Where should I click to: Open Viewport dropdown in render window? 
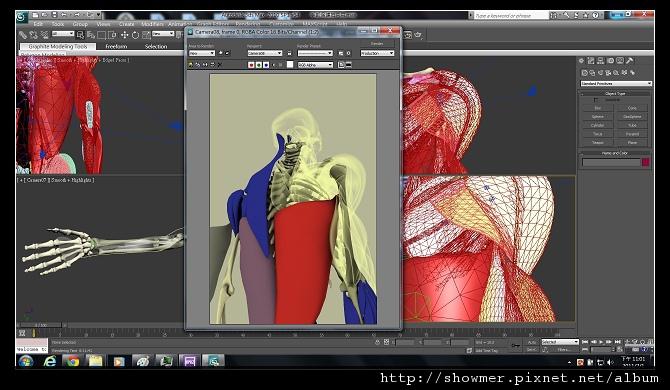coord(265,53)
